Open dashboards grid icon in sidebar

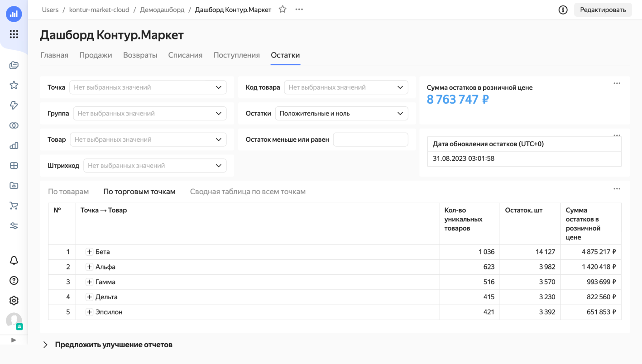(x=14, y=165)
